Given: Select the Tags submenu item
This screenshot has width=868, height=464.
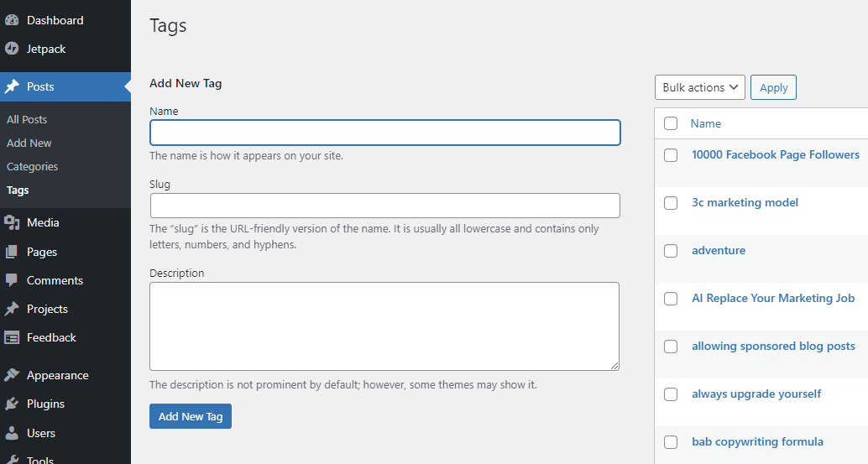Looking at the screenshot, I should (18, 190).
